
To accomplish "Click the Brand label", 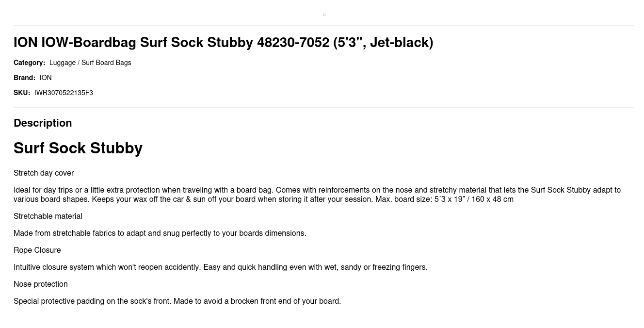I will (24, 78).
